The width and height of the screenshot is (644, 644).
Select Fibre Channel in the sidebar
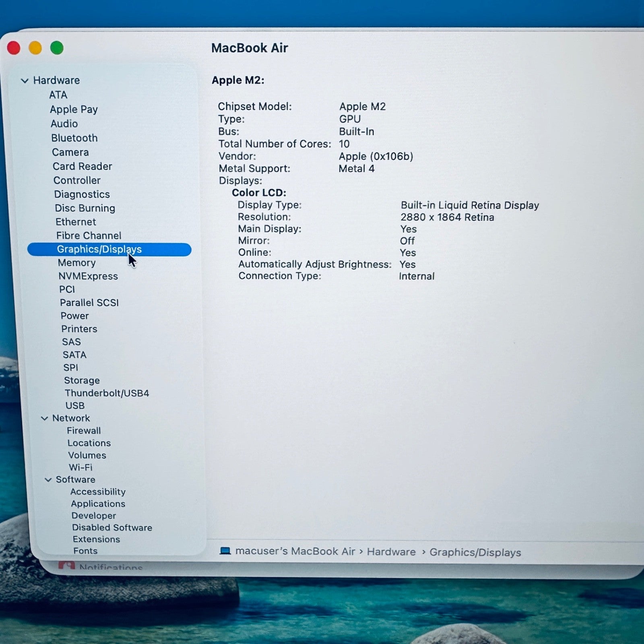[89, 235]
